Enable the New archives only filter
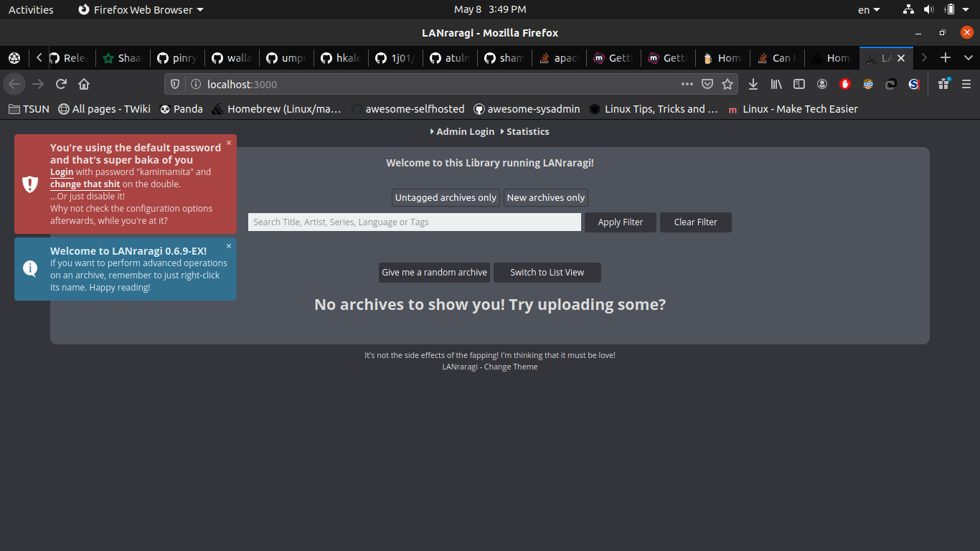The height and width of the screenshot is (551, 980). pos(545,197)
